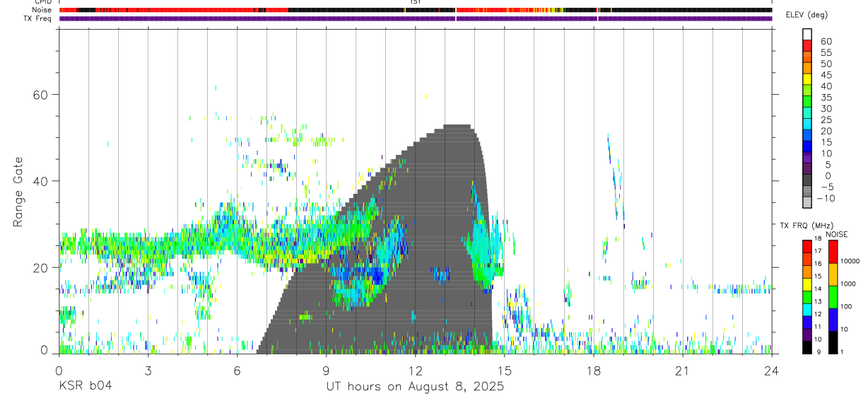The height and width of the screenshot is (401, 868).
Task: Select the 'KSR b04' radar beam label
Action: (x=85, y=386)
